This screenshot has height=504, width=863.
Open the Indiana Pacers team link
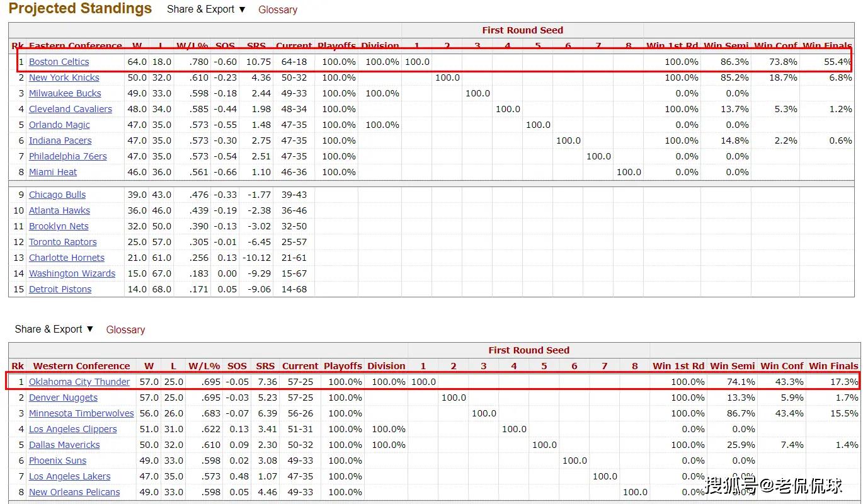pos(60,140)
